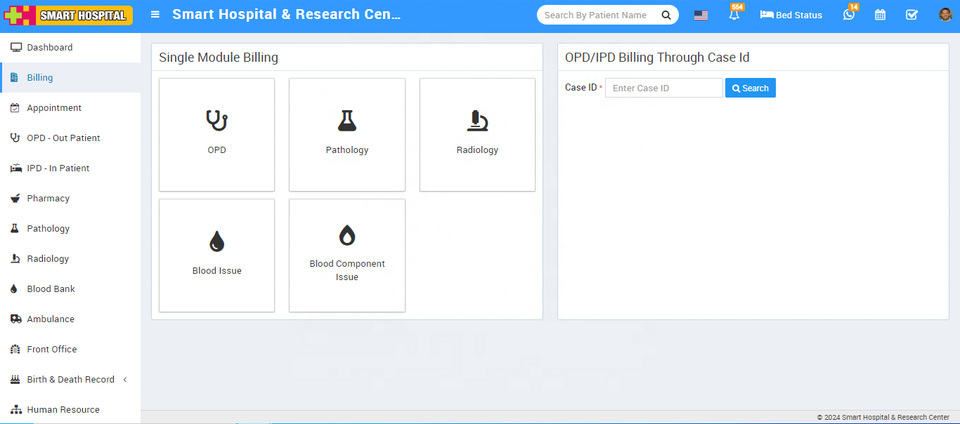Click the Bed Status link
Screen dimensions: 960x424
pos(791,15)
